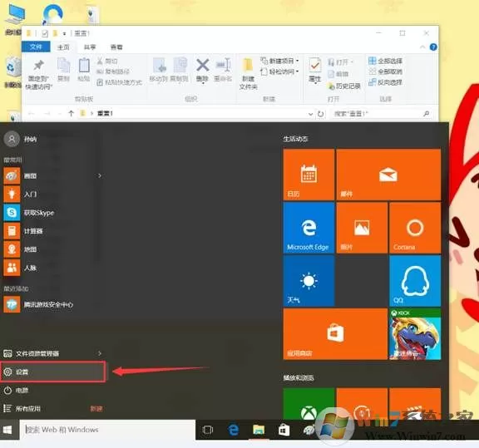
Task: Launch the Cortana tile
Action: click(x=415, y=228)
